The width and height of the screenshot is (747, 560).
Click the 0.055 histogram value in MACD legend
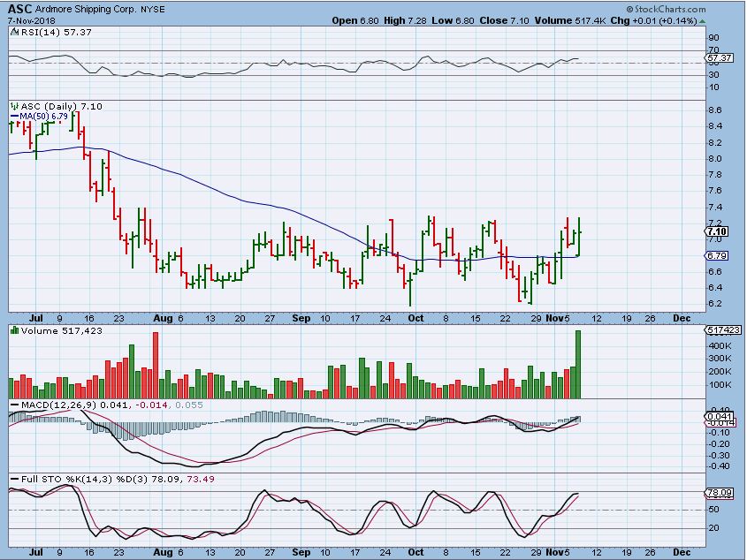tap(189, 405)
